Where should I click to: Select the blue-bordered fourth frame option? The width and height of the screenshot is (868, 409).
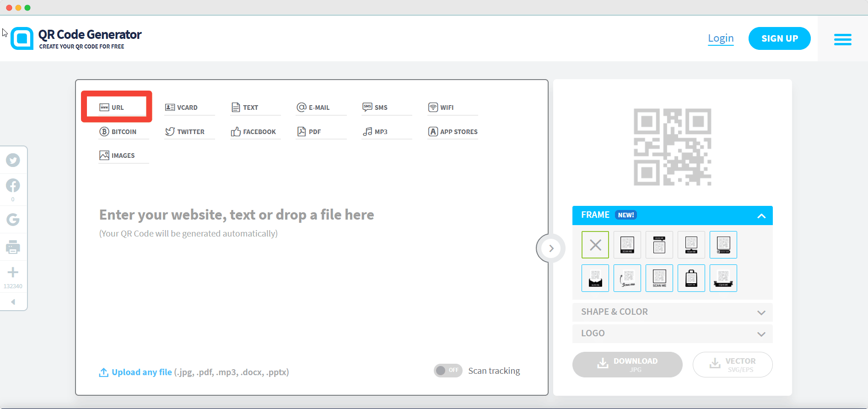[x=723, y=245]
